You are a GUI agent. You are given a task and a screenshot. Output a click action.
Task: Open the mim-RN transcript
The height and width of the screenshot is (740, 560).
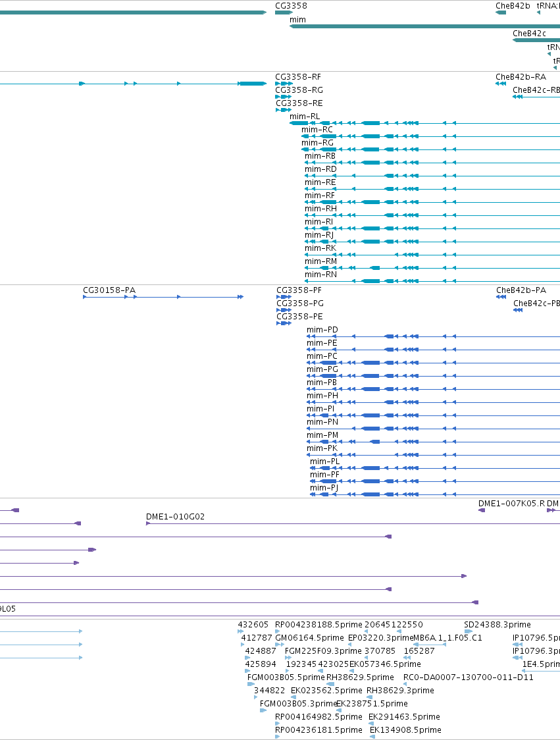click(x=321, y=275)
